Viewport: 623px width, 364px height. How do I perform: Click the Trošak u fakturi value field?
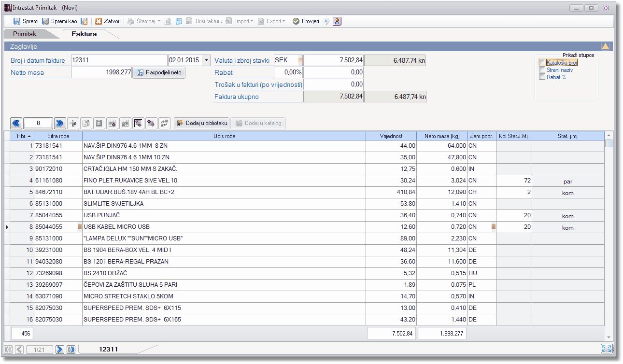click(333, 84)
